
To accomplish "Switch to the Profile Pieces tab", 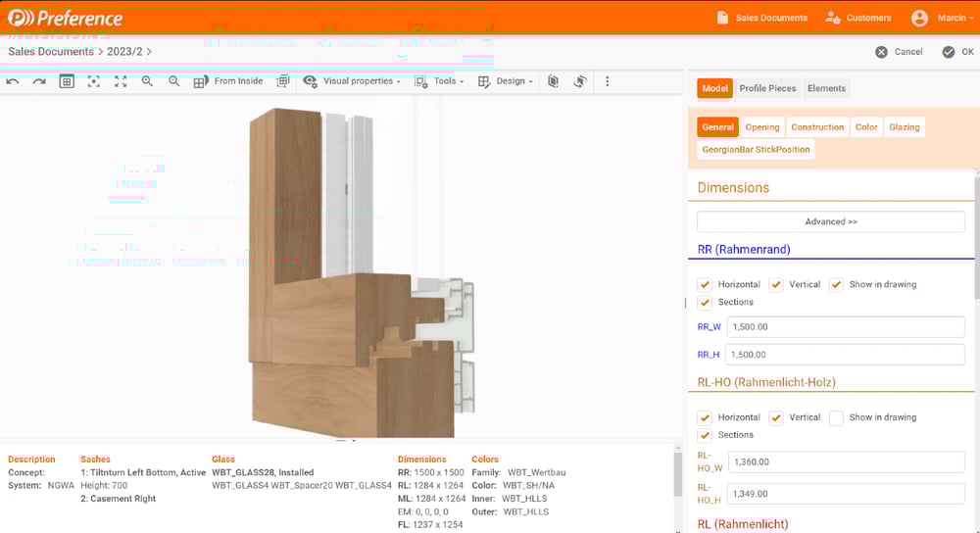I will tap(767, 88).
